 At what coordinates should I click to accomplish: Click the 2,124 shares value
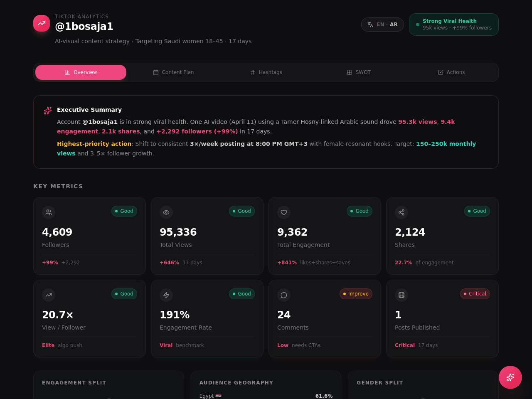coord(410,232)
